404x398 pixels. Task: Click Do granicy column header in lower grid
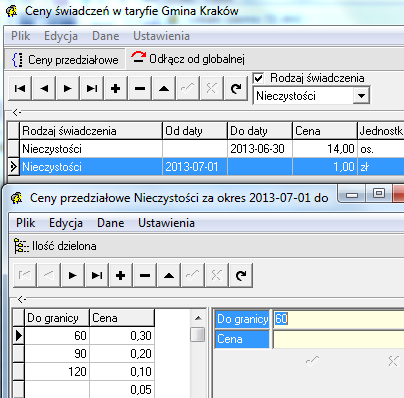57,318
